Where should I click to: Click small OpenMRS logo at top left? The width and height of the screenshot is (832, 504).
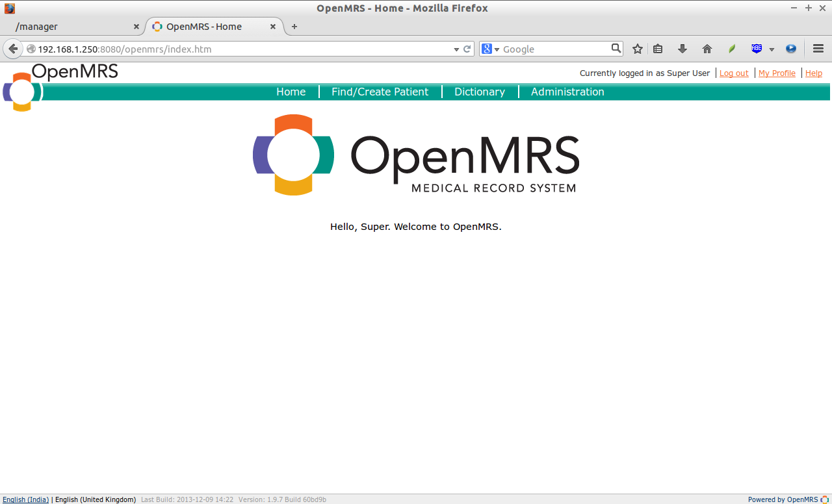click(x=60, y=88)
